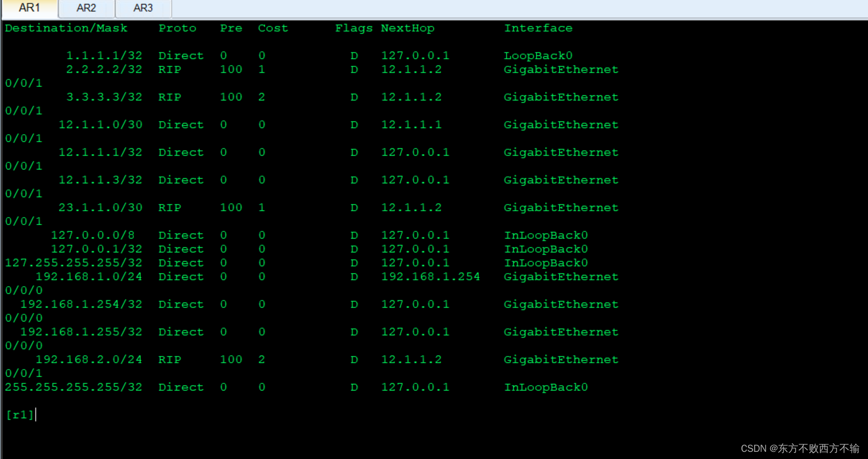
Task: Click RIP protocol of route 23.1.1.0/30
Action: click(170, 207)
